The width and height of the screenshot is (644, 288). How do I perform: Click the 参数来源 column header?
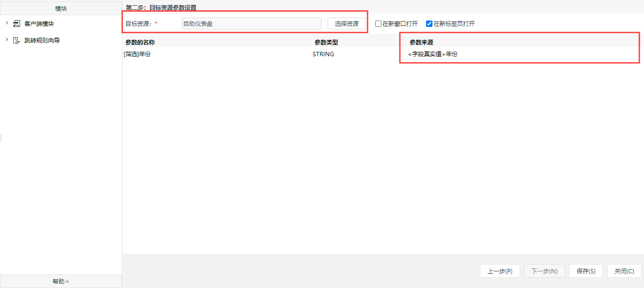[421, 43]
